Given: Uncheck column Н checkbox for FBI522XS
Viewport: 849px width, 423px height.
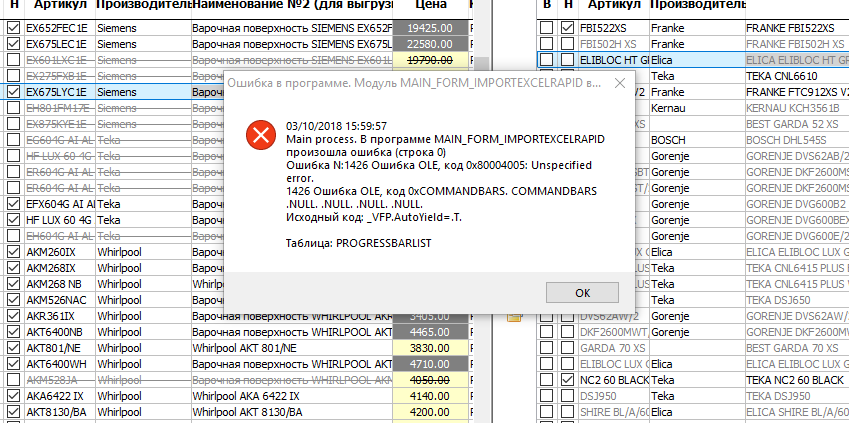Looking at the screenshot, I should [567, 28].
